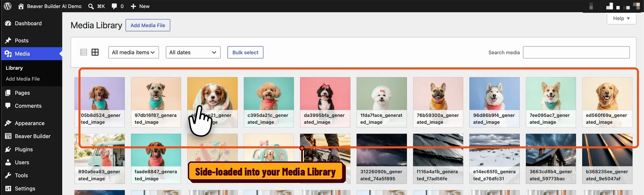
Task: Open Beaver Builder menu item
Action: (33, 136)
